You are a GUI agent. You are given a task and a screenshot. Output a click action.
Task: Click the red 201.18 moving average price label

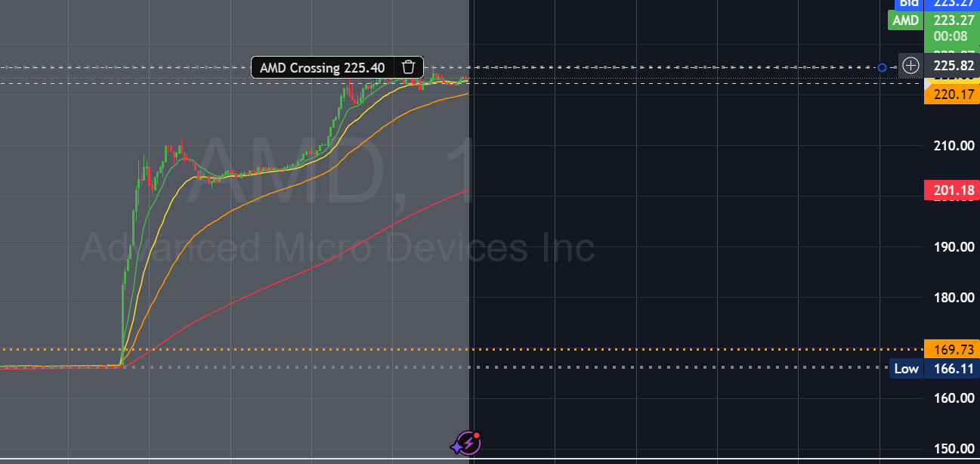point(951,190)
